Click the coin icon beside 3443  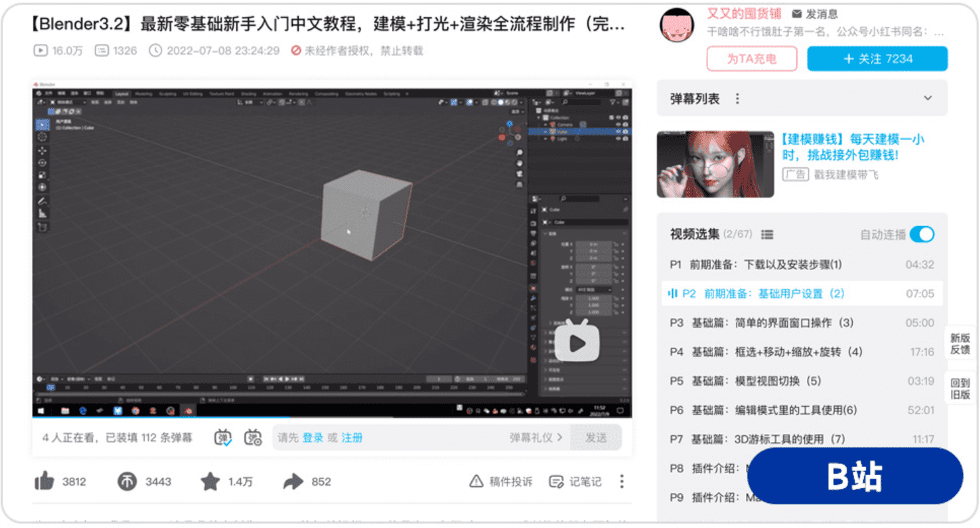(127, 481)
